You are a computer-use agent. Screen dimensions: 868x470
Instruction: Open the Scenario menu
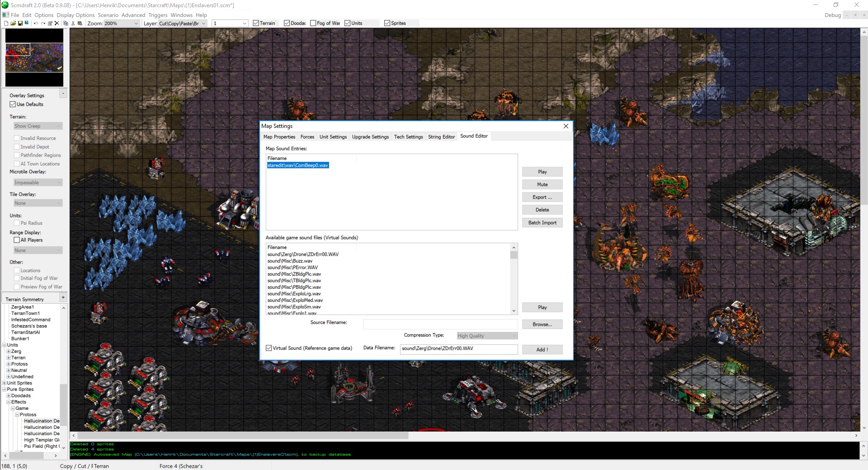(x=108, y=15)
